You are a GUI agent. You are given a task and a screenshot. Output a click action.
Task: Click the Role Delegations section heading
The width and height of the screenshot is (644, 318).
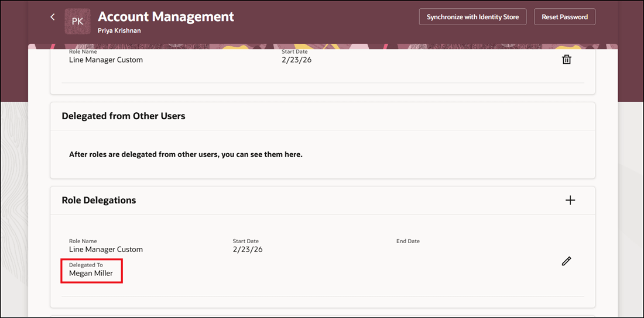point(98,201)
